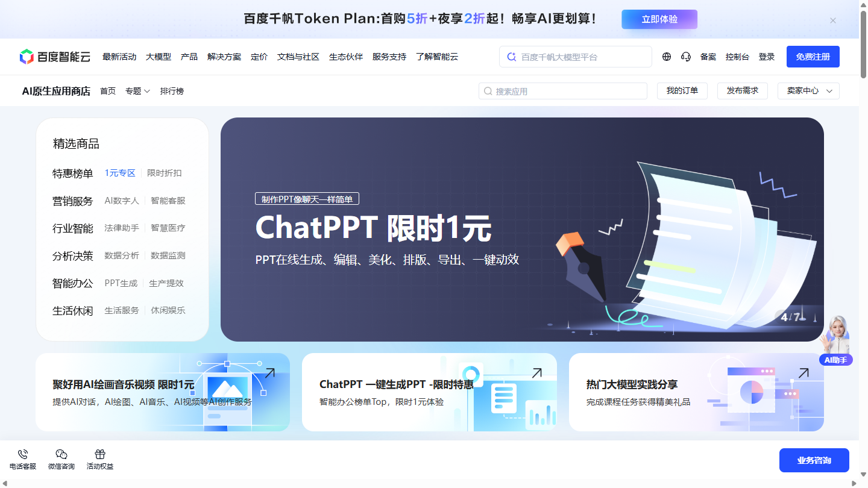Open the 产品 menu

[x=189, y=57]
